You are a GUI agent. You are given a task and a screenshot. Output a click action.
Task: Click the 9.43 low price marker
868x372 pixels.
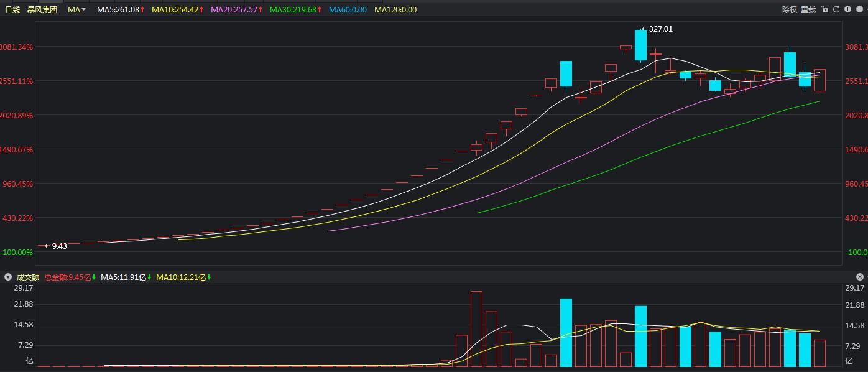56,246
